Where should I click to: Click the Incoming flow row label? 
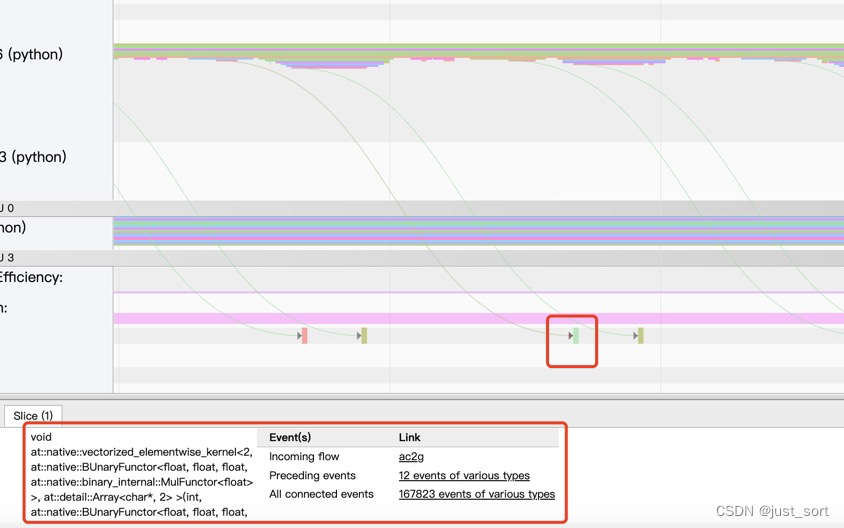pyautogui.click(x=304, y=456)
